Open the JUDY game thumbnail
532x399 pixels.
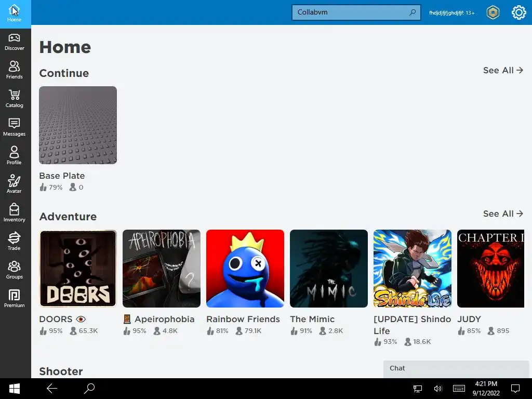tap(490, 269)
